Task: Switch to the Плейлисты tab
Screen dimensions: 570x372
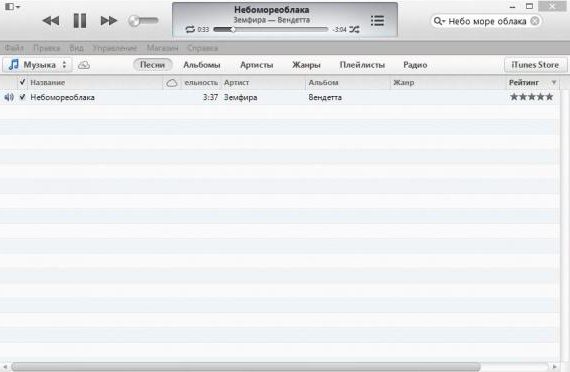Action: pos(362,65)
